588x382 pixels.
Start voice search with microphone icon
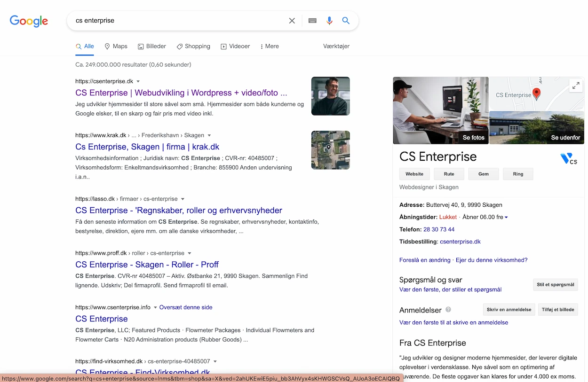(329, 21)
